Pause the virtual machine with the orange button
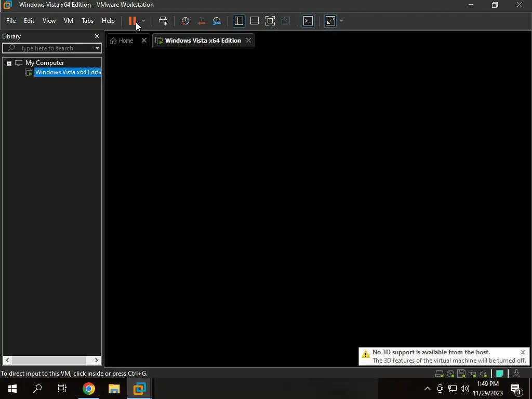The image size is (532, 399). (132, 21)
